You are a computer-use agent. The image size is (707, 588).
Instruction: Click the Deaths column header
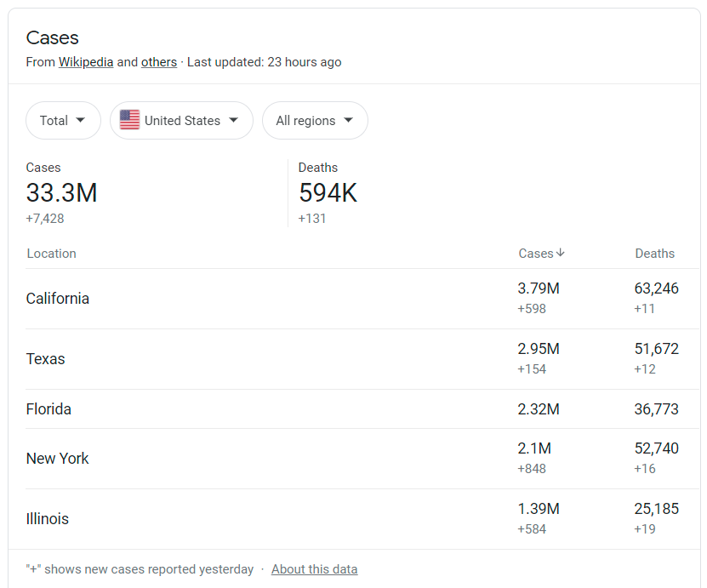tap(654, 254)
